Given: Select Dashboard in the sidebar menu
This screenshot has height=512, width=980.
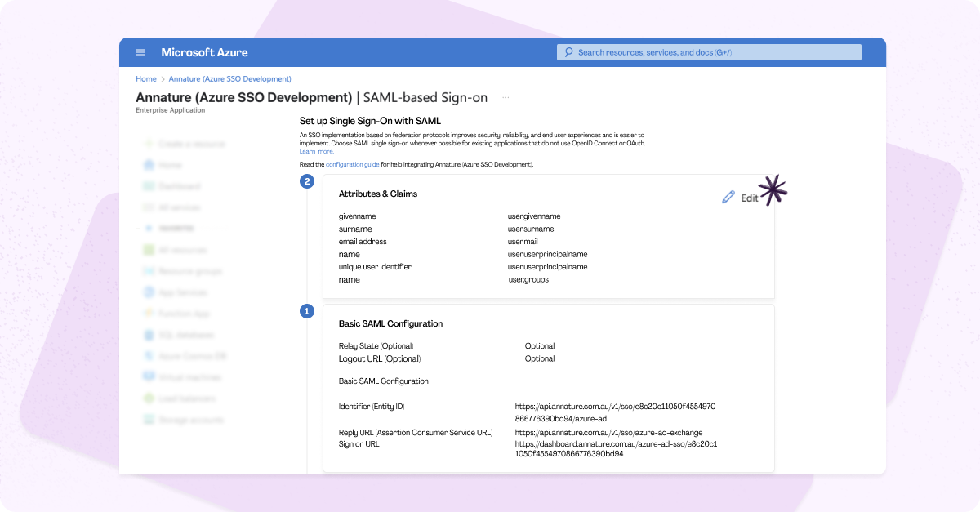Looking at the screenshot, I should click(179, 186).
